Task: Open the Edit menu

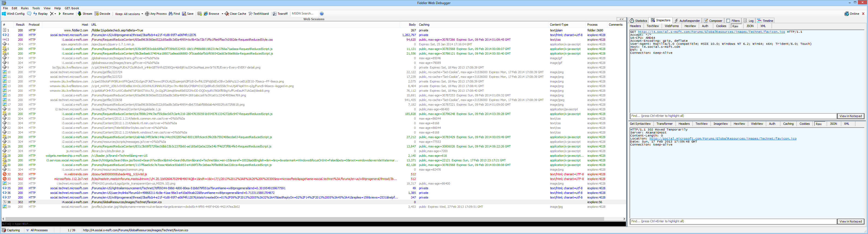Action: pyautogui.click(x=14, y=8)
